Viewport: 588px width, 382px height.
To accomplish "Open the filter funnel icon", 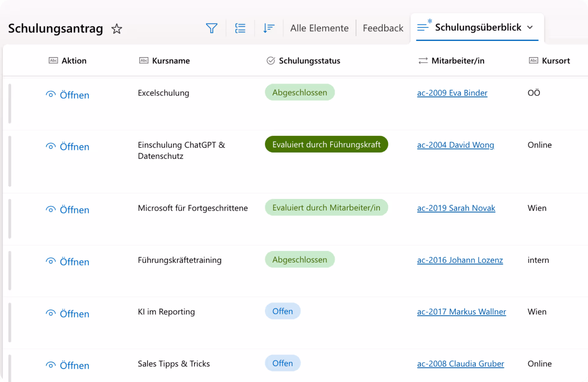I will (211, 28).
